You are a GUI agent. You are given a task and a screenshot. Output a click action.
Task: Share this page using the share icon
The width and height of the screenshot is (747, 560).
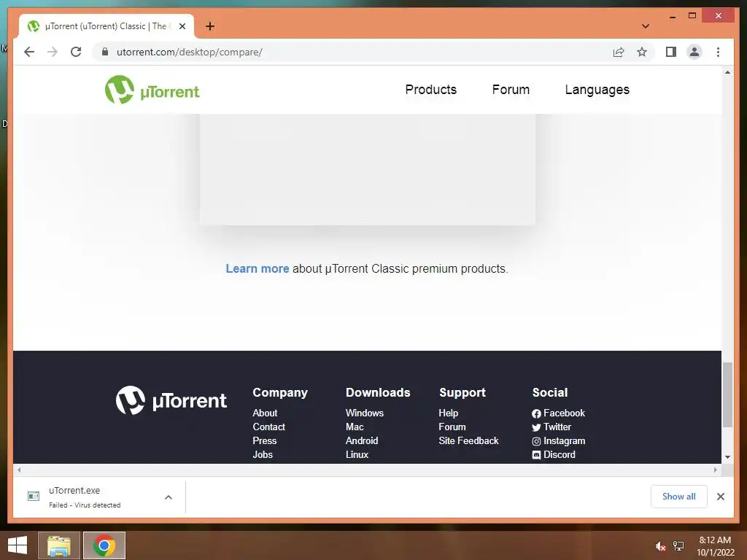[619, 52]
